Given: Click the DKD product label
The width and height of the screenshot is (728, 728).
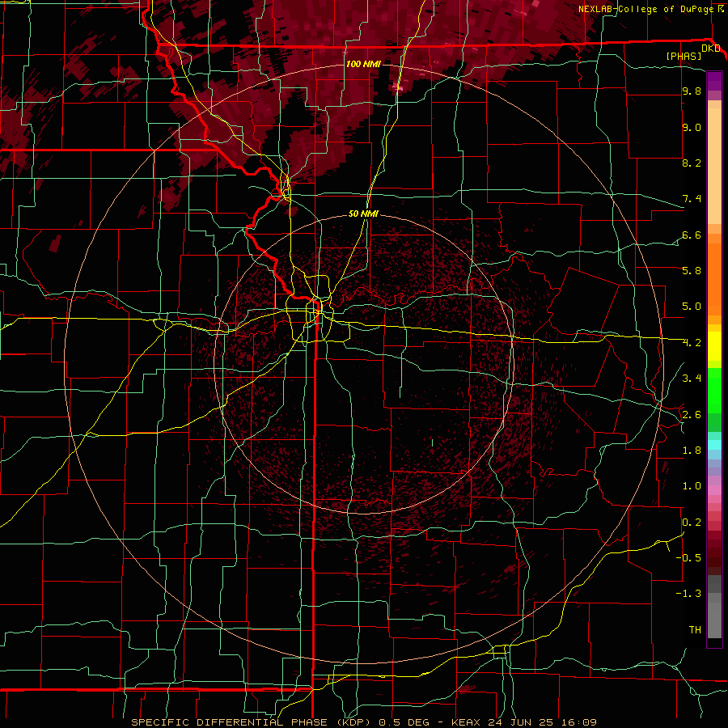Looking at the screenshot, I should click(711, 49).
